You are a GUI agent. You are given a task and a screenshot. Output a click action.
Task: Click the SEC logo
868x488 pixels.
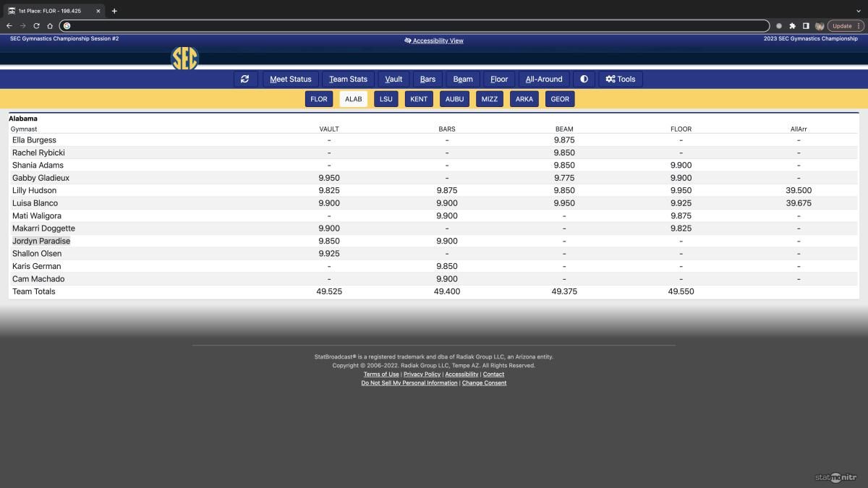184,58
